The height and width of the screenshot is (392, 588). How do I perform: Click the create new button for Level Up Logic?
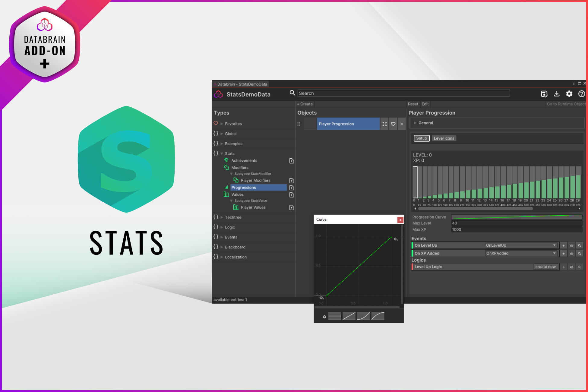click(545, 267)
